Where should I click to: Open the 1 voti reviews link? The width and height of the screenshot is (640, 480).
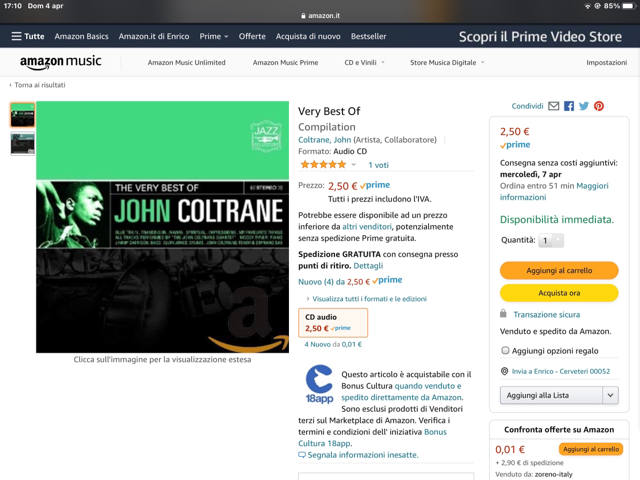378,165
